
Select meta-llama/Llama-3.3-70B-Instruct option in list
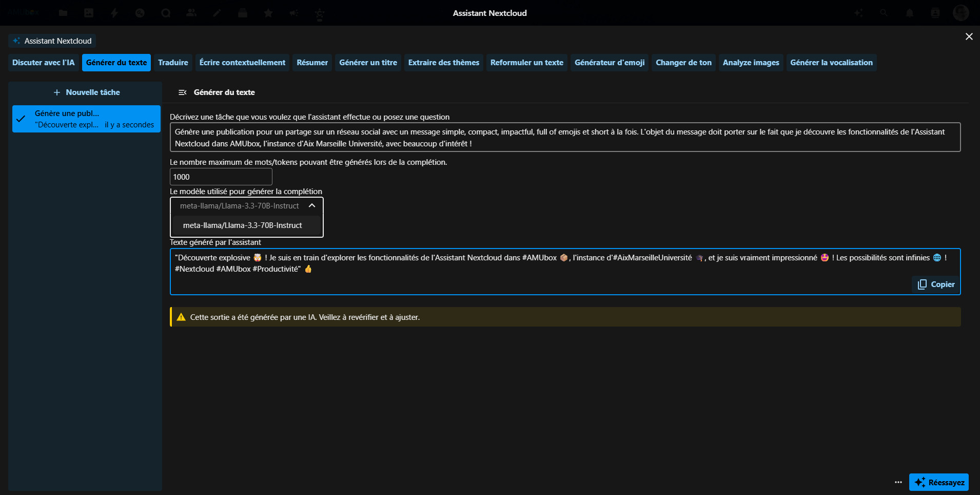[243, 225]
